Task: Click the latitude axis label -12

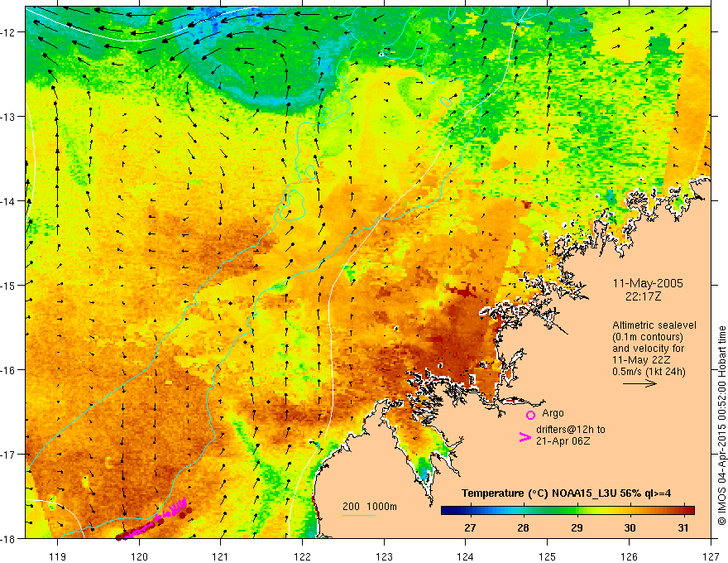Action: pos(9,32)
